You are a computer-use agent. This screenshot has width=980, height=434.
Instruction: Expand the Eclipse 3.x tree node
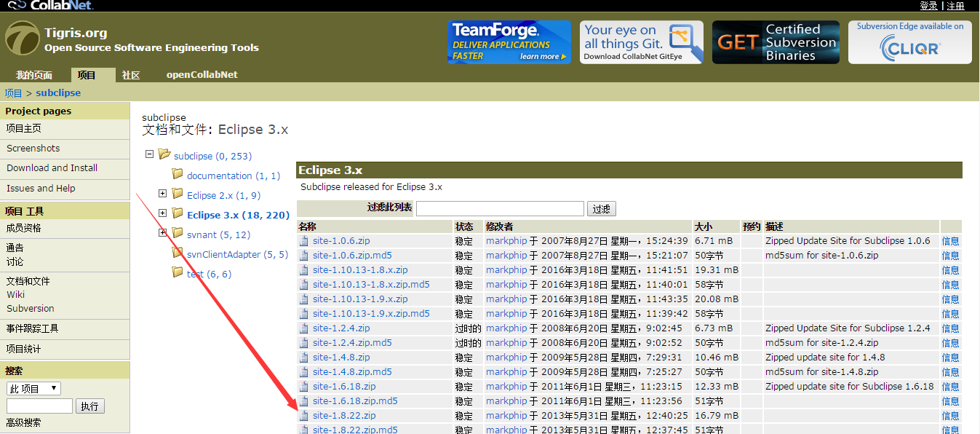coord(163,213)
